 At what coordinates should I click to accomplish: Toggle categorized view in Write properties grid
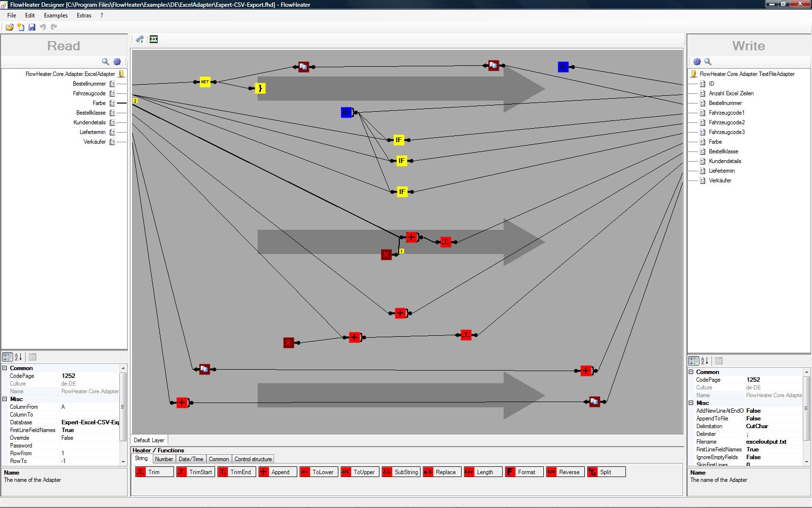(694, 361)
